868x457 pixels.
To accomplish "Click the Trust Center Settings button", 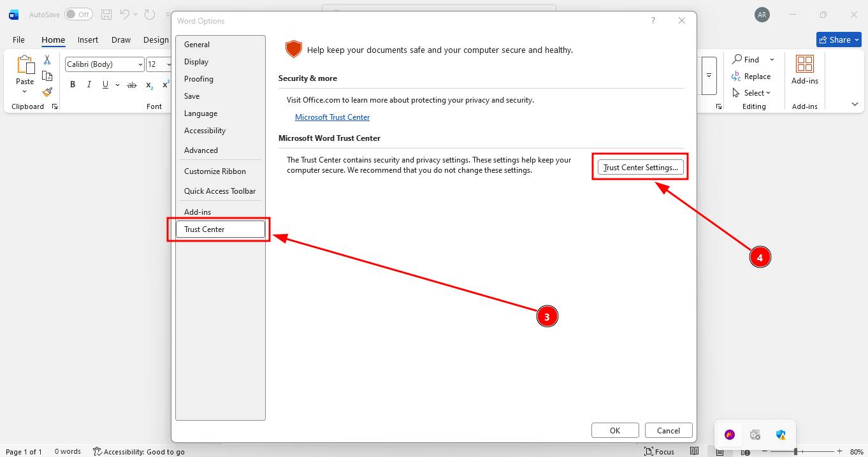I will tap(640, 167).
